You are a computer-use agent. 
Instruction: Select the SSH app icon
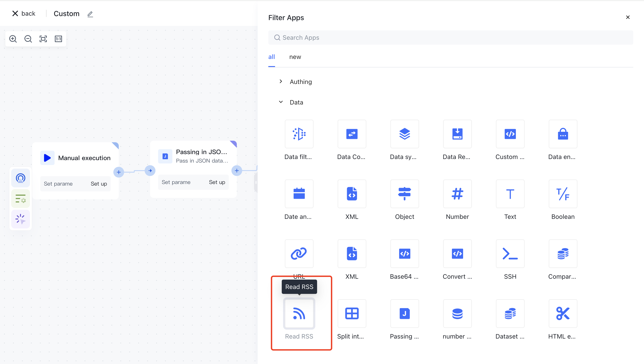click(x=510, y=254)
